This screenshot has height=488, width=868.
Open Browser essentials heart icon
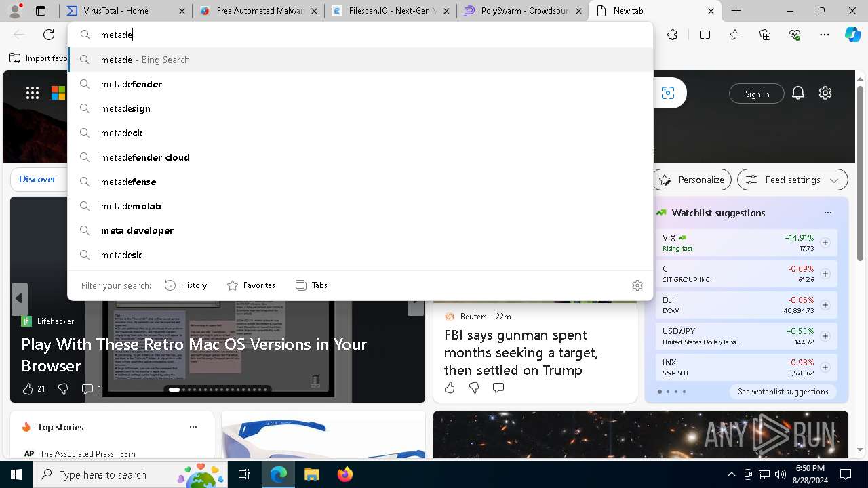tap(795, 35)
